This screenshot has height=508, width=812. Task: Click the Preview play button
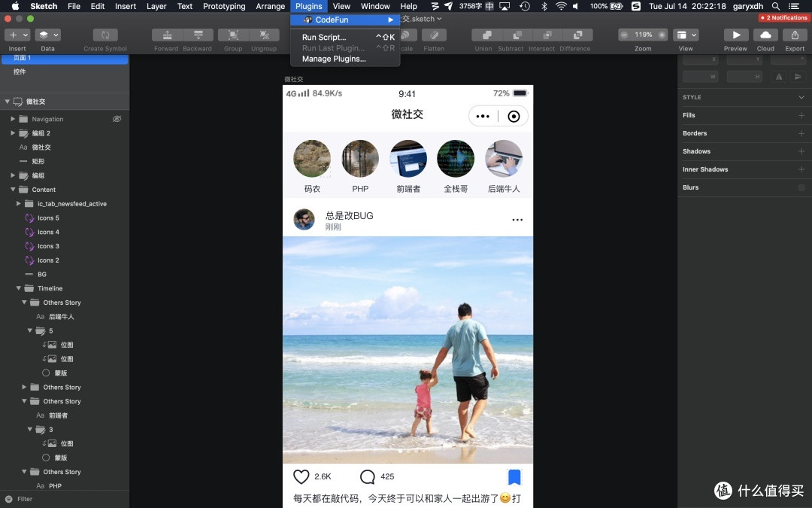[736, 35]
